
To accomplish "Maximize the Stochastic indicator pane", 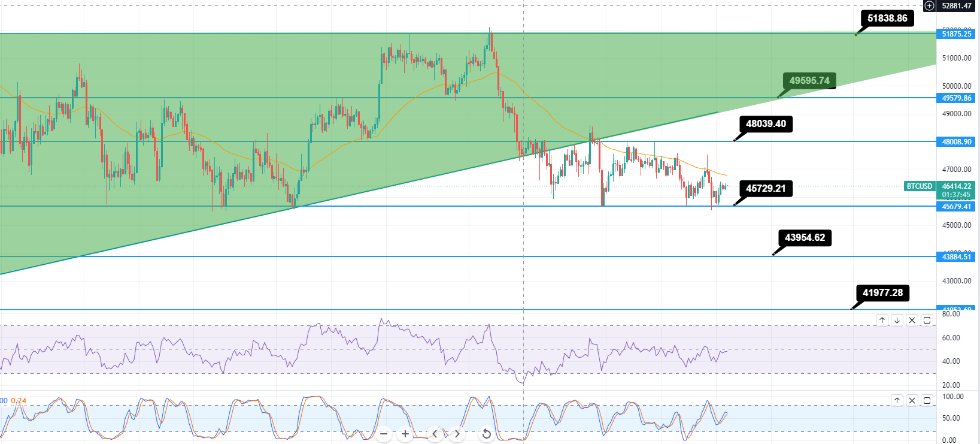I will (927, 400).
